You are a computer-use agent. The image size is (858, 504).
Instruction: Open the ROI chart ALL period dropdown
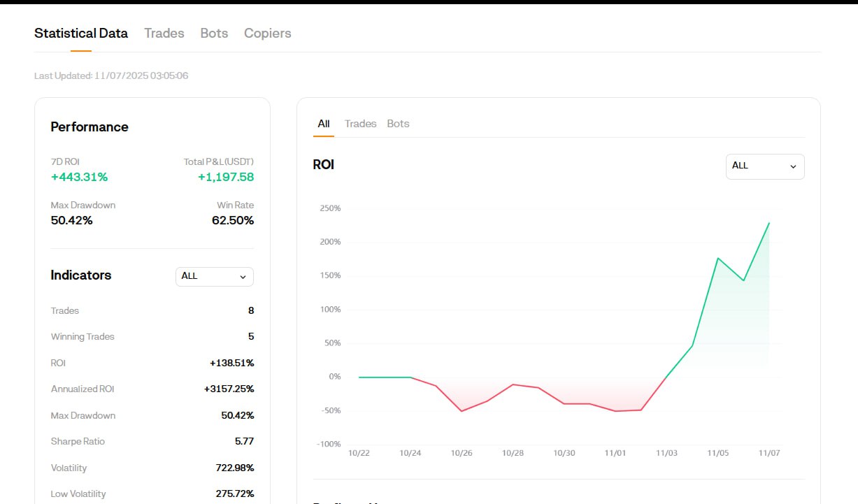coord(765,166)
